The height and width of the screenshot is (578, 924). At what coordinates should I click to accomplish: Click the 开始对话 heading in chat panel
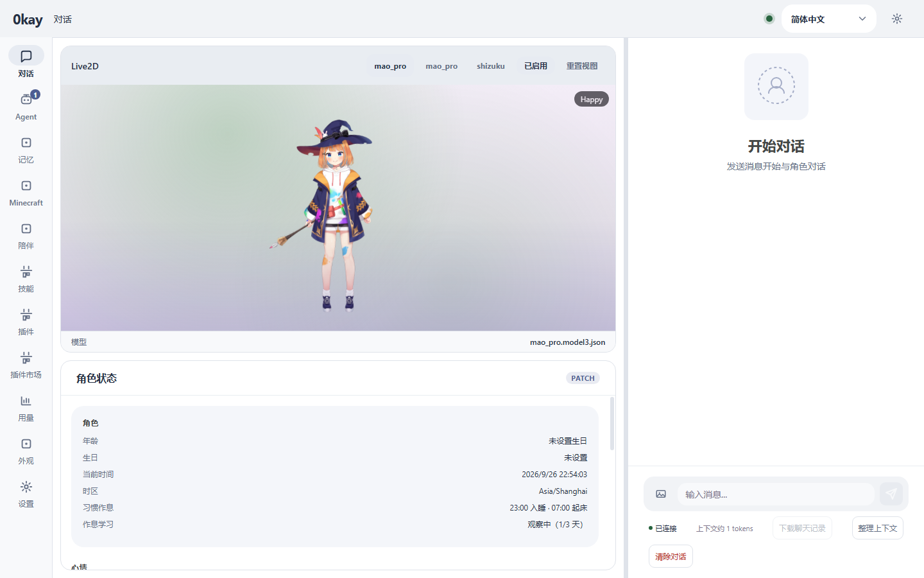pyautogui.click(x=776, y=146)
